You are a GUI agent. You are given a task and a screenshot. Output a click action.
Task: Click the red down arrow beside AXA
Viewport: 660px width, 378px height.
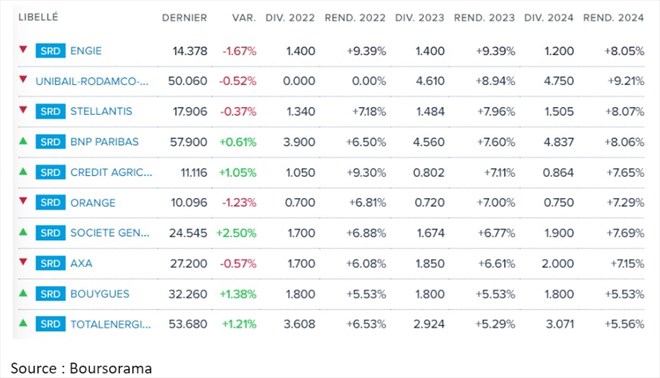tap(23, 262)
